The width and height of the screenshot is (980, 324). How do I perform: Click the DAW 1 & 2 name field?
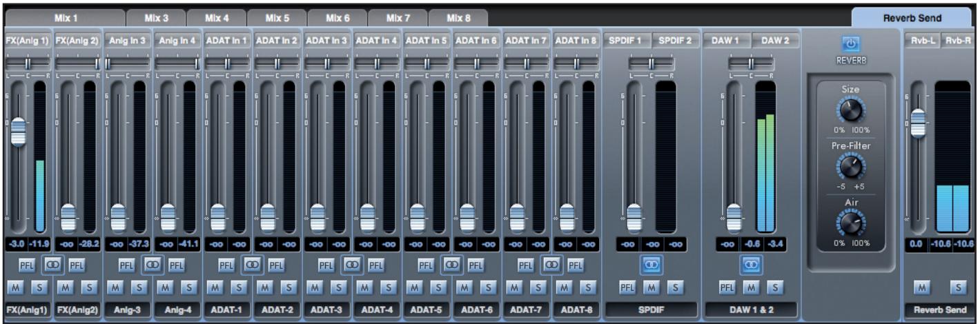click(x=751, y=309)
